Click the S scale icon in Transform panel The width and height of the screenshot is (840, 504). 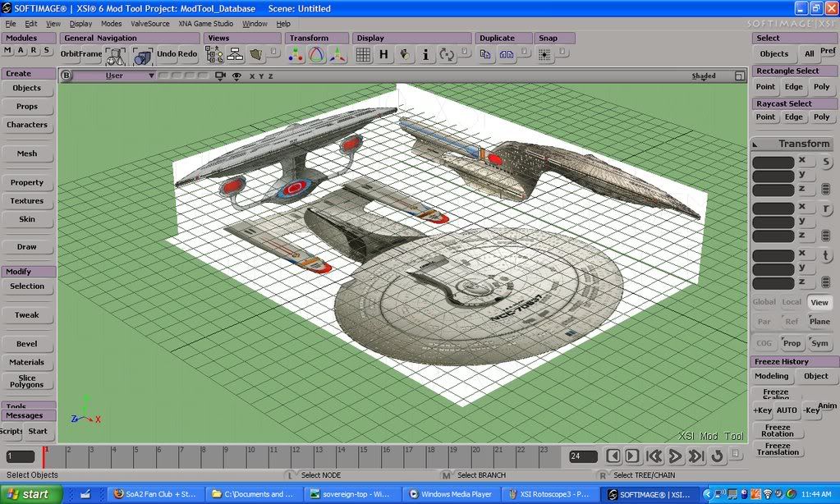coord(826,163)
